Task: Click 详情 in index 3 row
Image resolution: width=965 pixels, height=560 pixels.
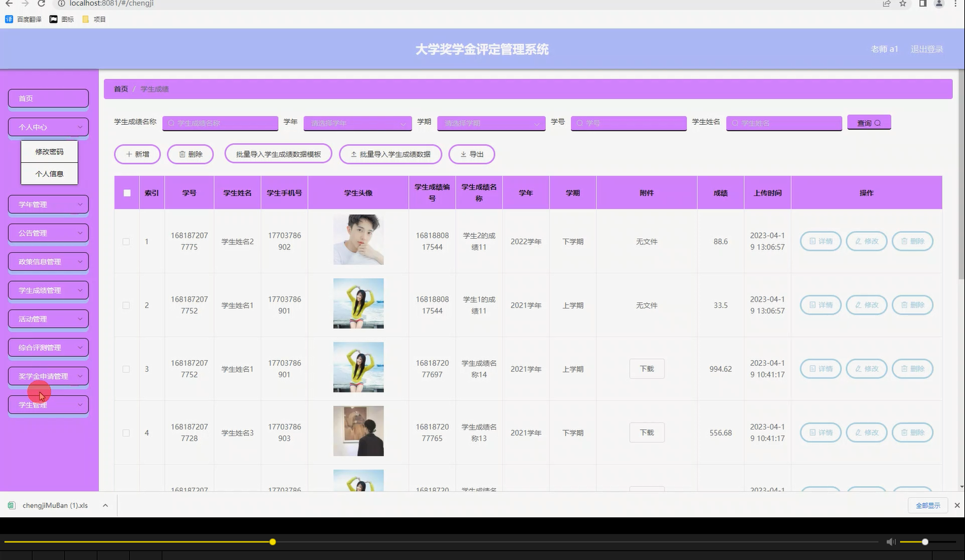Action: (x=821, y=368)
